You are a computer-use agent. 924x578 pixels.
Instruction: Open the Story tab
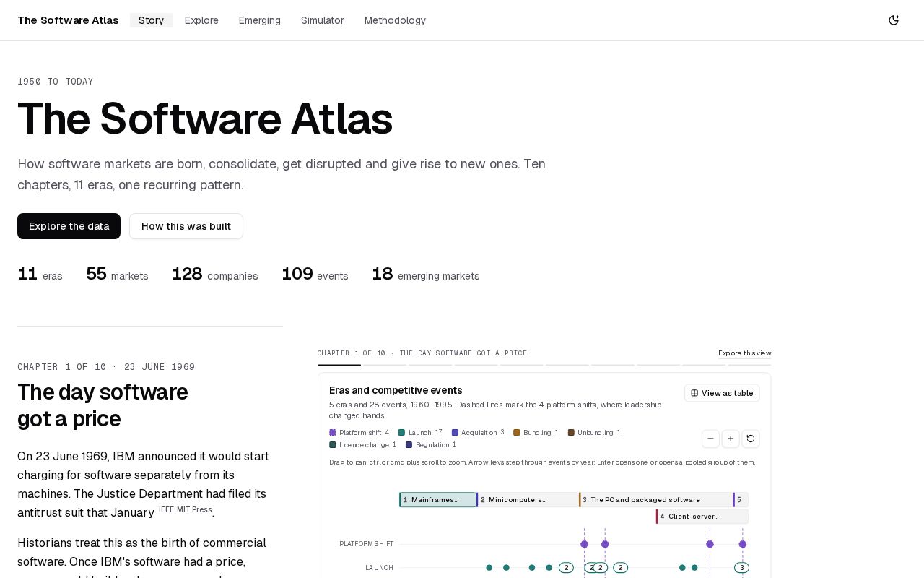pyautogui.click(x=151, y=20)
